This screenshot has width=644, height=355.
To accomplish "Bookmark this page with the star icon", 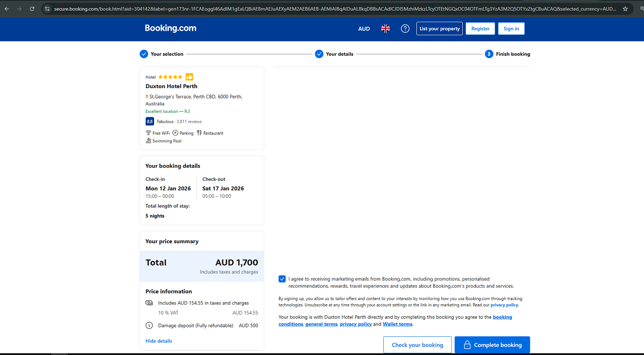I will [x=625, y=9].
